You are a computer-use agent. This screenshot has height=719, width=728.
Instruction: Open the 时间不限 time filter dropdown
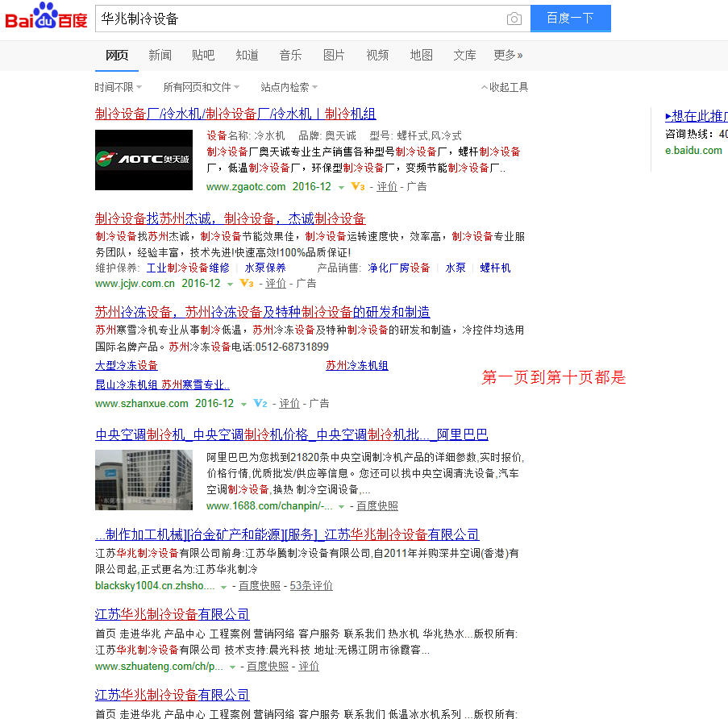pyautogui.click(x=118, y=87)
